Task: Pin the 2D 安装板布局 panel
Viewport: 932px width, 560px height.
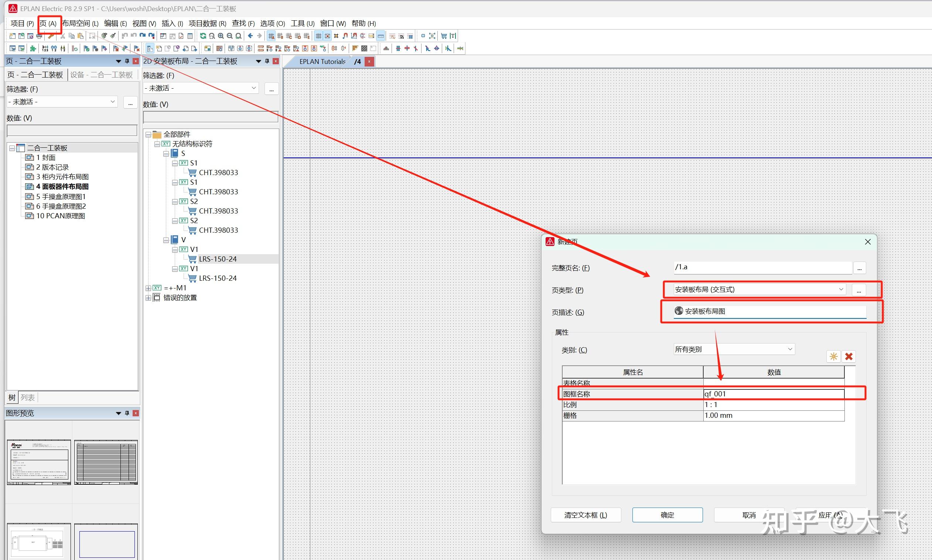Action: [x=267, y=61]
